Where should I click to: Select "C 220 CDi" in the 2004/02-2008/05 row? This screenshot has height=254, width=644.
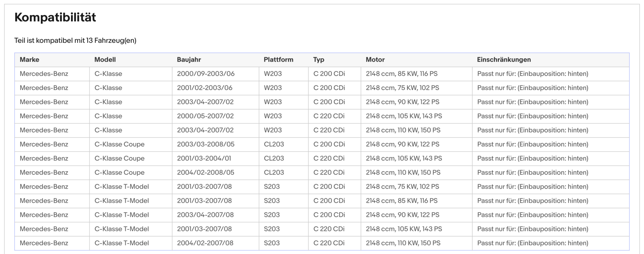click(329, 172)
